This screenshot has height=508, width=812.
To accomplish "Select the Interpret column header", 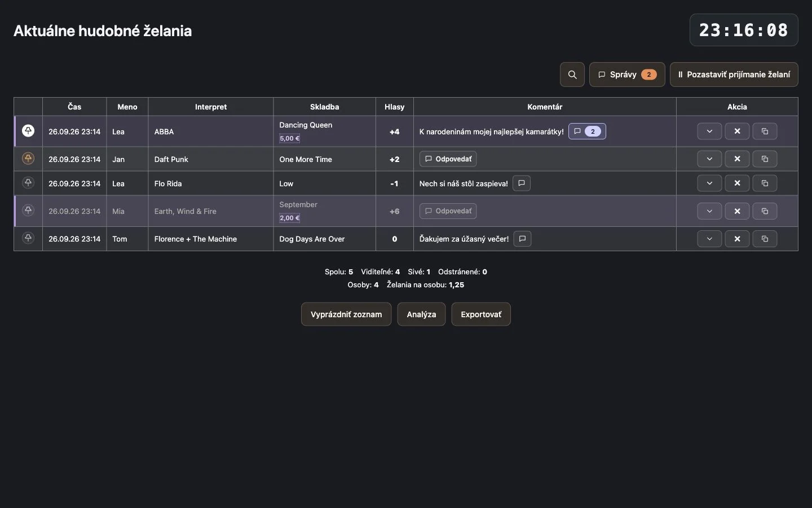I will pos(211,107).
